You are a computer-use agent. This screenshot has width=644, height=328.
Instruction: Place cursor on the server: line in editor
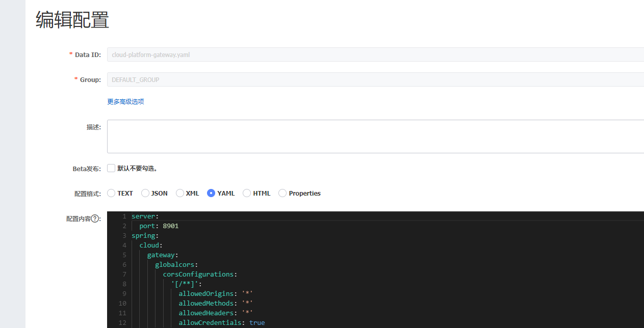(144, 216)
